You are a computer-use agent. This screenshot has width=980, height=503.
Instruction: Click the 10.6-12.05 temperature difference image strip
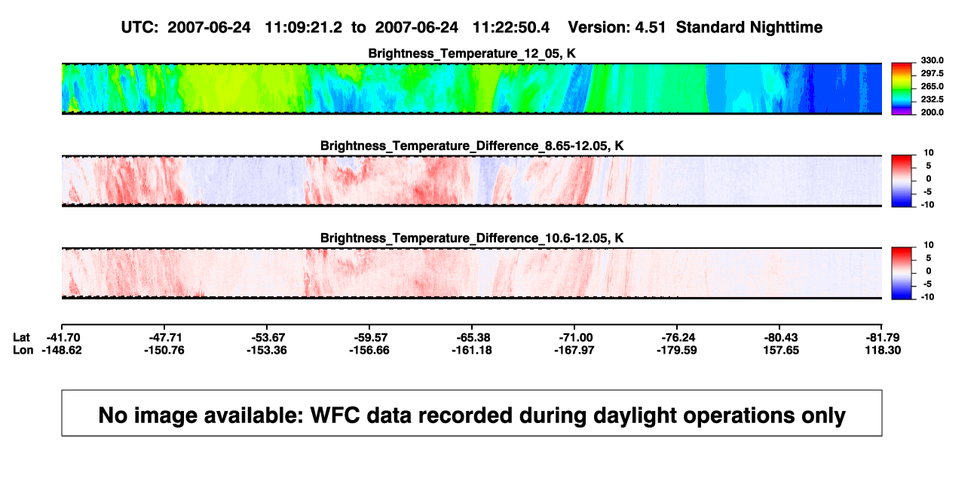(x=471, y=273)
